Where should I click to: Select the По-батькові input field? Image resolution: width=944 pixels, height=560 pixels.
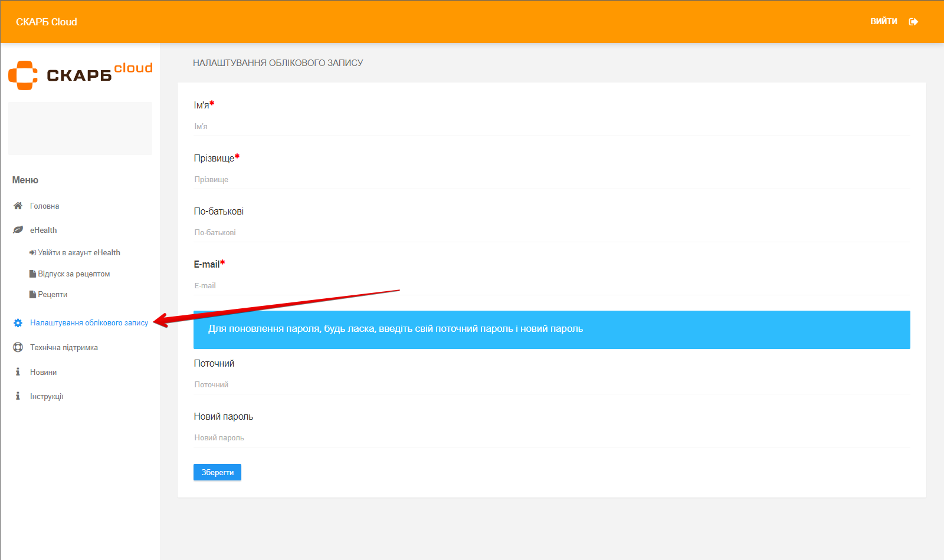point(552,233)
